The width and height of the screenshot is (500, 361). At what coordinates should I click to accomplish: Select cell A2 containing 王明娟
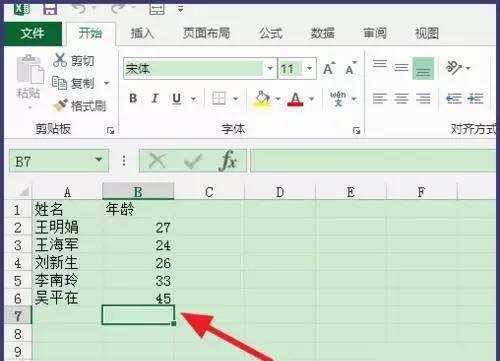(x=67, y=228)
